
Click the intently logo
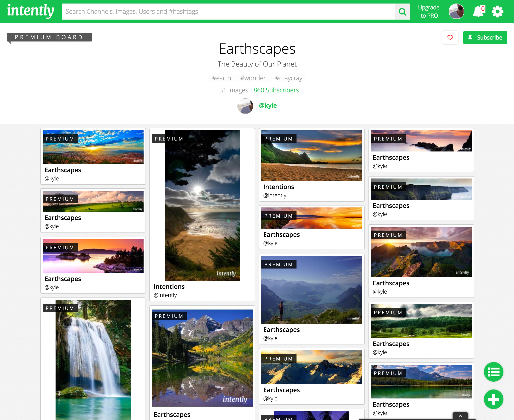coord(31,11)
